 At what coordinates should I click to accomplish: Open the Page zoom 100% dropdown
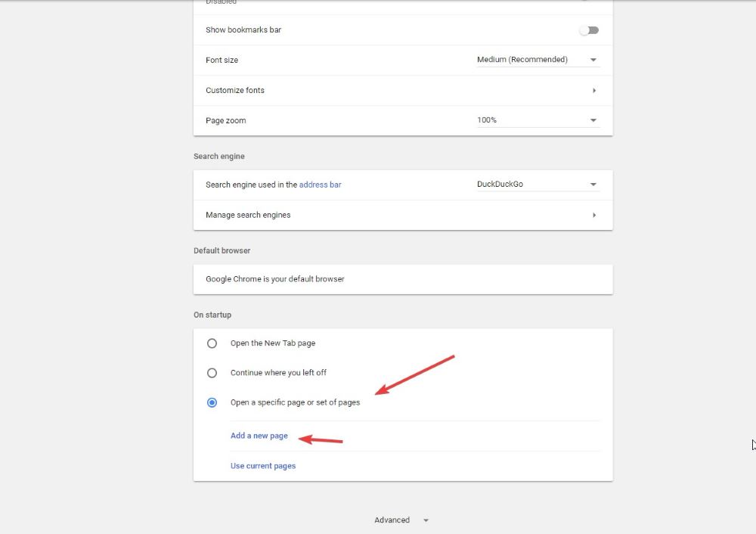pyautogui.click(x=538, y=120)
